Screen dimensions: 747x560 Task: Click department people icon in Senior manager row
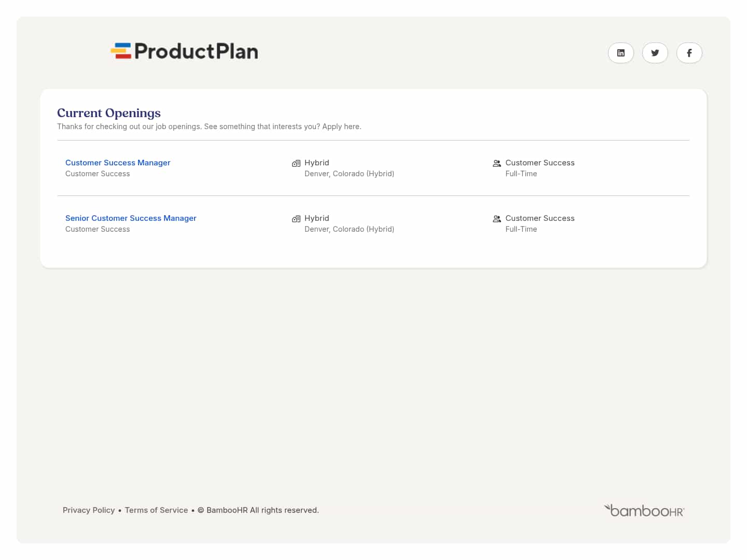(x=496, y=219)
